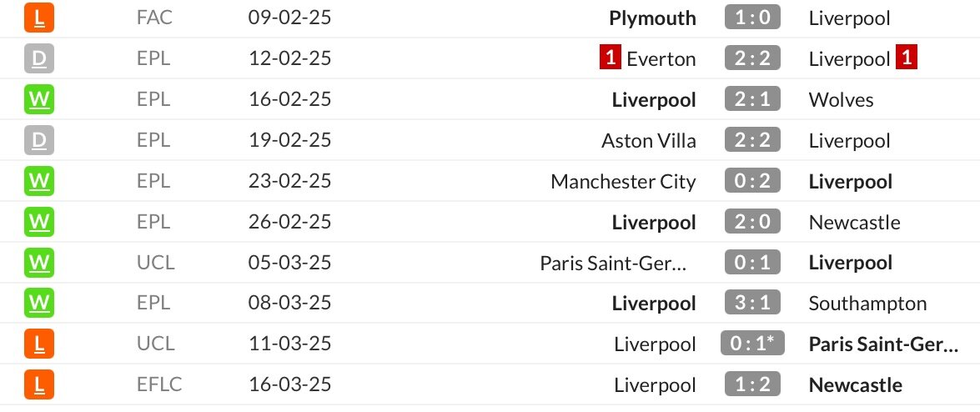Select the bold Plymouth team name
Viewport: 980px width, 412px height.
tap(652, 18)
